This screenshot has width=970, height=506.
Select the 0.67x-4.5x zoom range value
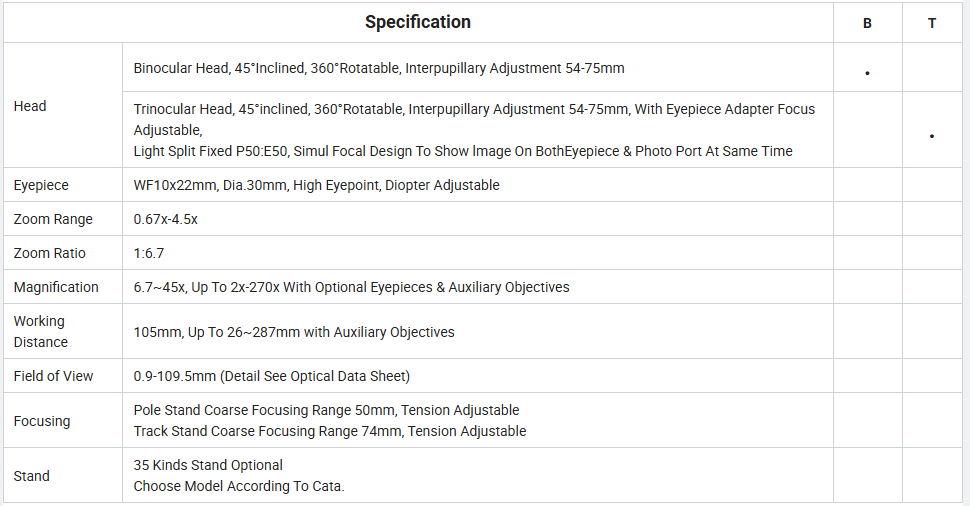[x=165, y=219]
